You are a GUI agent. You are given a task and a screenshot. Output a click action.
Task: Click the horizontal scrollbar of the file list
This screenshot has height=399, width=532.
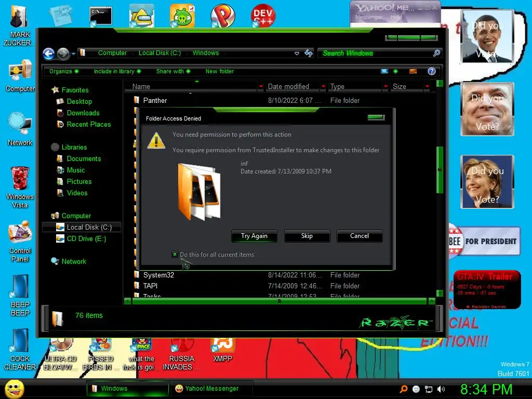pyautogui.click(x=279, y=301)
